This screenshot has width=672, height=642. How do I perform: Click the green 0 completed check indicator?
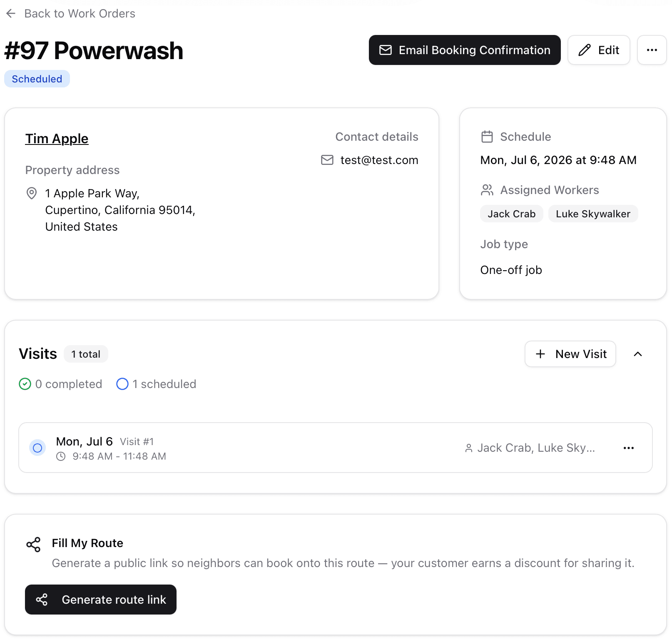tap(25, 384)
